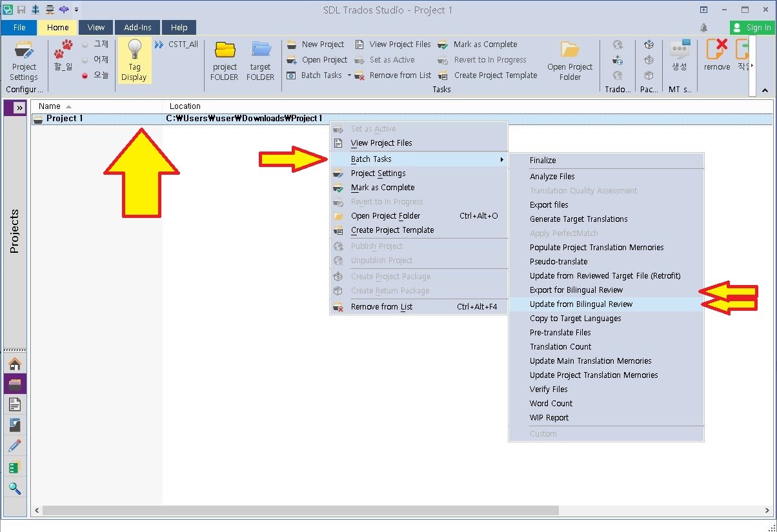Switch to the Help ribbon tab
The height and width of the screenshot is (532, 777).
pos(179,28)
